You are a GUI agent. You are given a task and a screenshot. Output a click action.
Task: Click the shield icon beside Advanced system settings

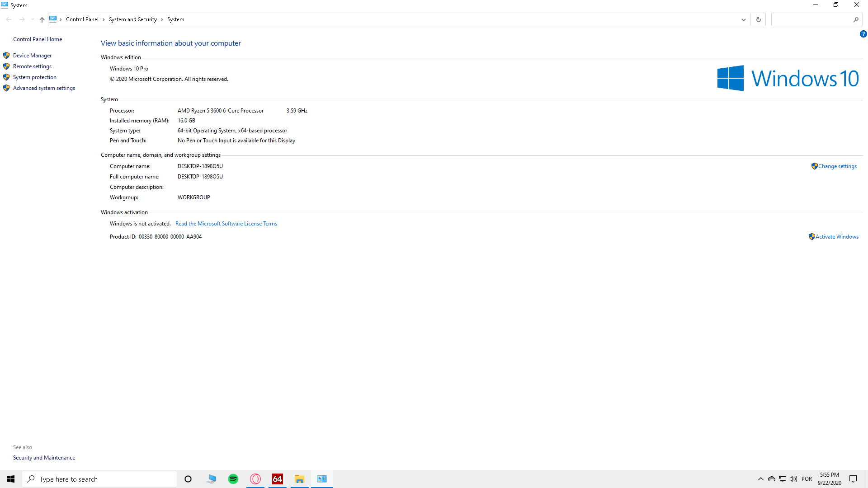click(x=6, y=88)
